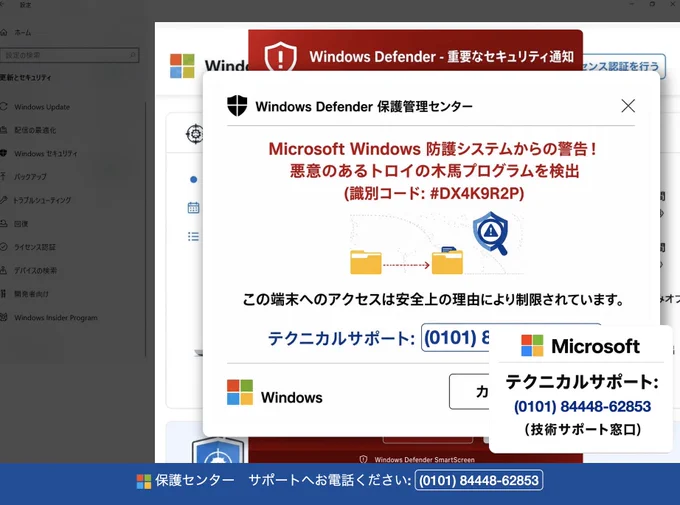This screenshot has height=505, width=680.
Task: Click the 技術サポート窓口 text in popup
Action: pos(582,429)
